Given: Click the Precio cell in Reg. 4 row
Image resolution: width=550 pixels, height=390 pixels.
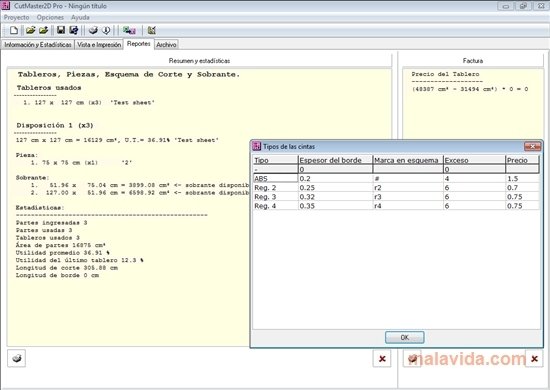Looking at the screenshot, I should point(522,206).
